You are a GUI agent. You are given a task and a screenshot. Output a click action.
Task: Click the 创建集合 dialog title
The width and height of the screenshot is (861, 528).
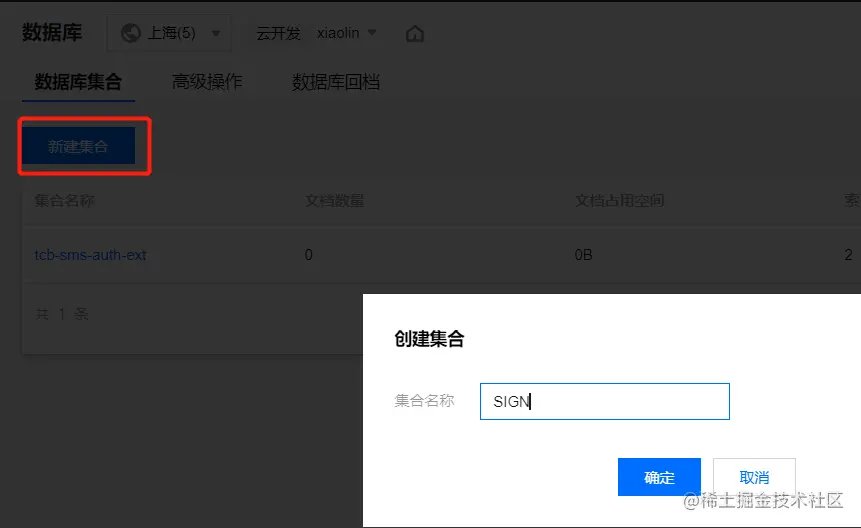[x=429, y=339]
